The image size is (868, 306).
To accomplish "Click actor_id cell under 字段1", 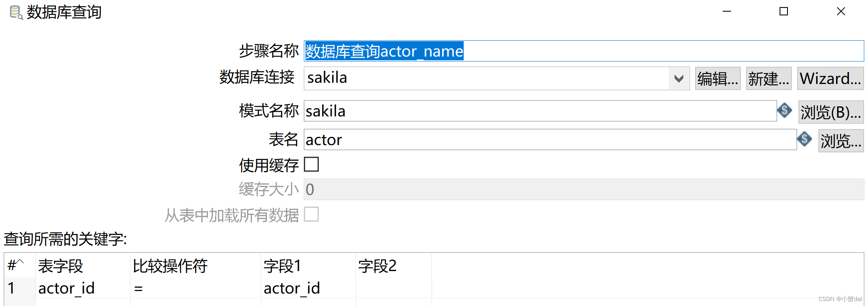I will 308,288.
